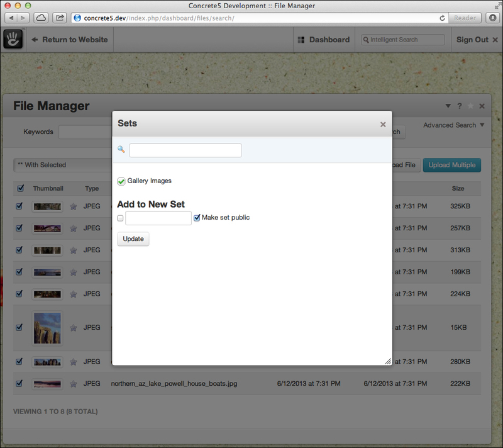Star the 199KB JPEG file
503x448 pixels.
tap(74, 272)
